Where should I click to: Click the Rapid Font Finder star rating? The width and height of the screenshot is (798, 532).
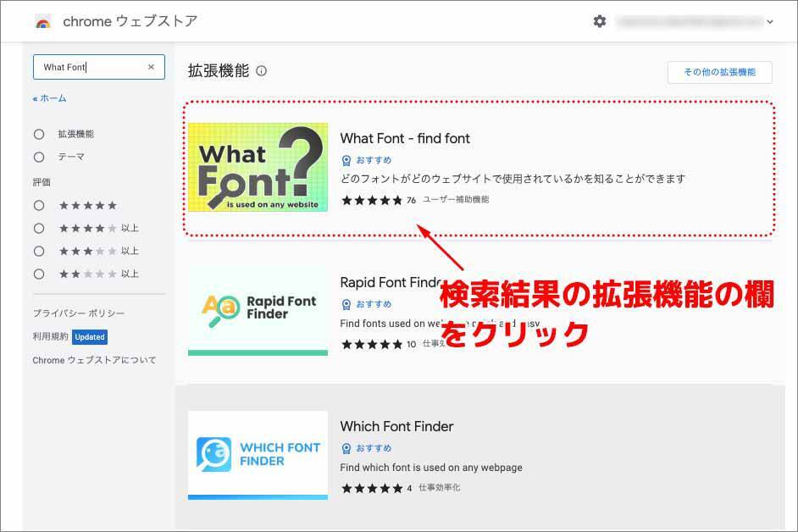coord(372,344)
